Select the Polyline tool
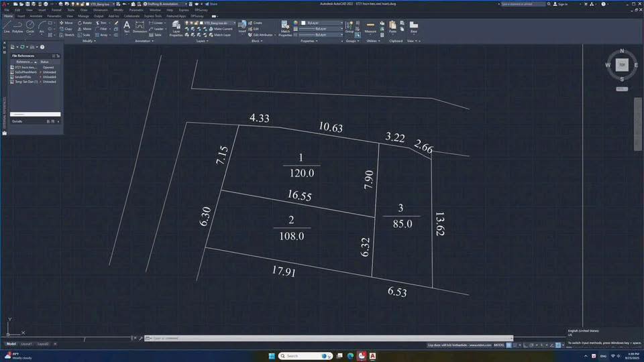The height and width of the screenshot is (362, 644). pos(18,26)
